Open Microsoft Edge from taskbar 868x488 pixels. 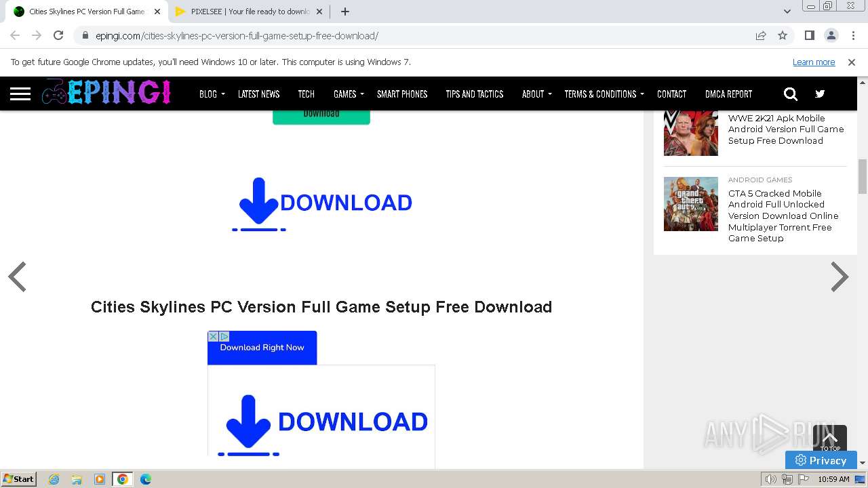(146, 479)
